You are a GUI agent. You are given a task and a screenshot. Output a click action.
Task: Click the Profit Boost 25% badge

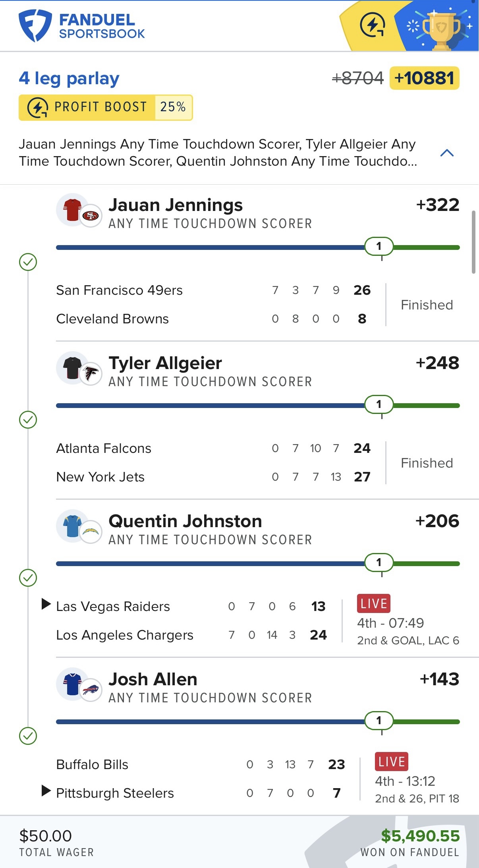106,107
